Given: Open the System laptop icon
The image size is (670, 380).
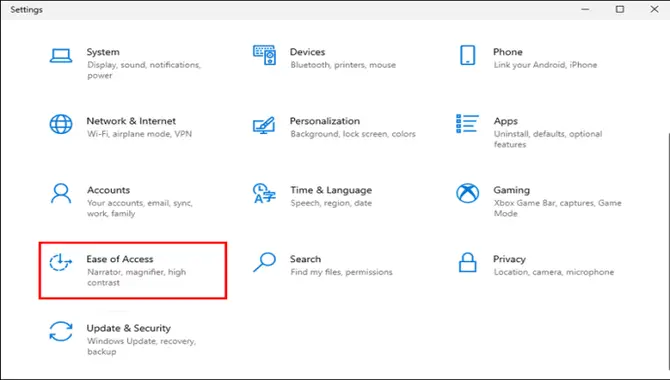Looking at the screenshot, I should 61,56.
